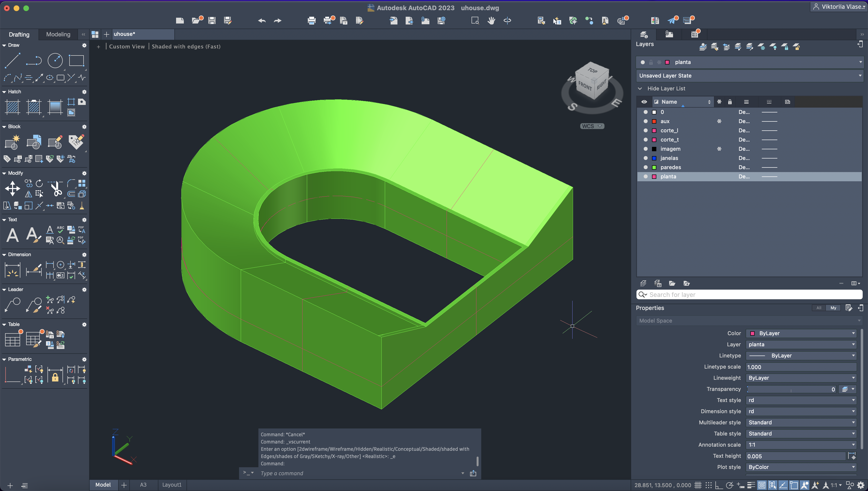868x491 pixels.
Task: Open the Unsaved Layer State dropdown
Action: point(749,76)
